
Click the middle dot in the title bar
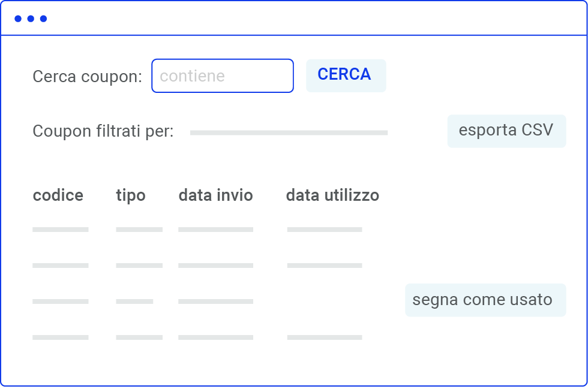click(x=31, y=19)
